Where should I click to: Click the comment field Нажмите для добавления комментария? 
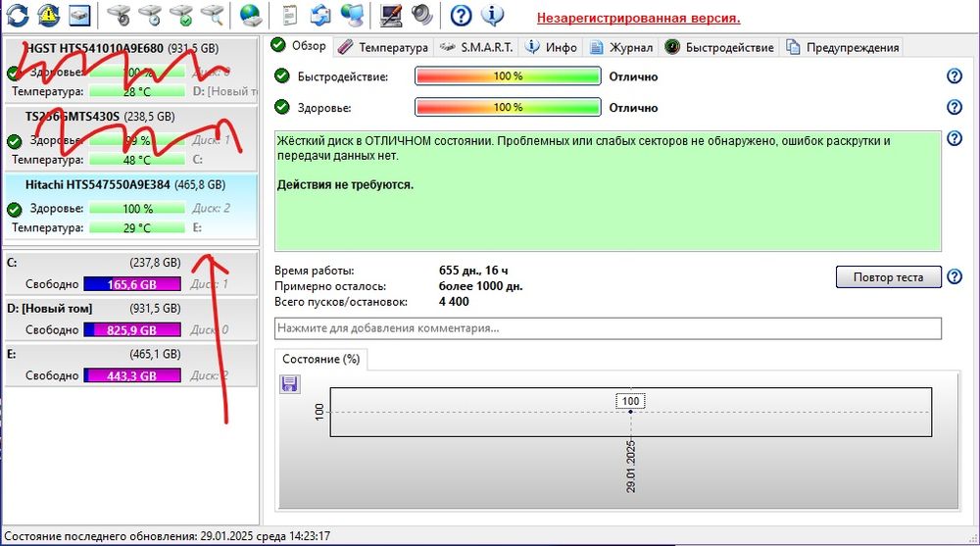(x=608, y=328)
